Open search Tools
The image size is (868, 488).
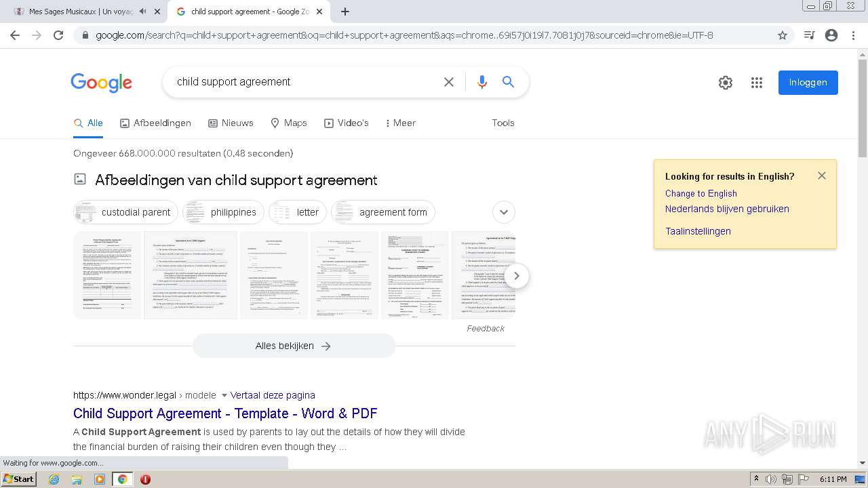coord(503,123)
